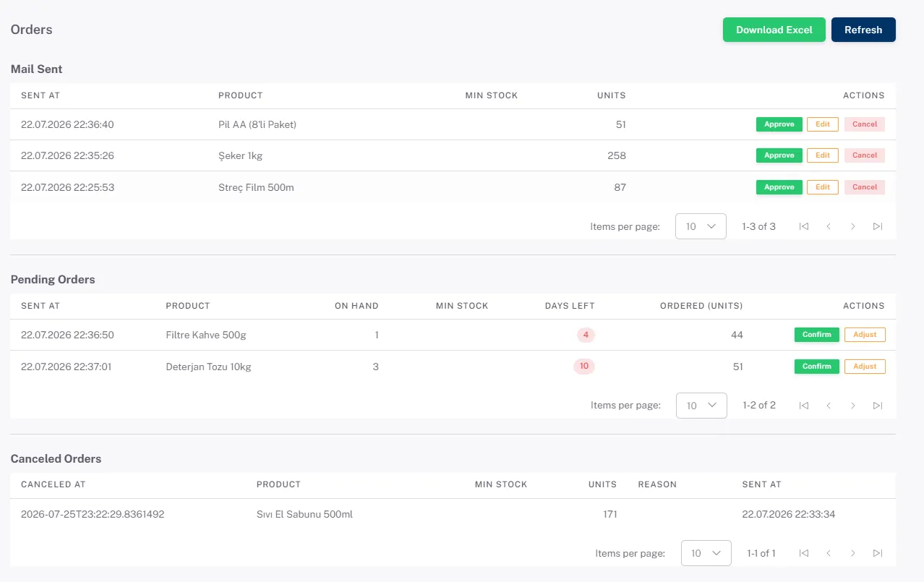Image resolution: width=924 pixels, height=582 pixels.
Task: Refresh the orders page
Action: 863,30
